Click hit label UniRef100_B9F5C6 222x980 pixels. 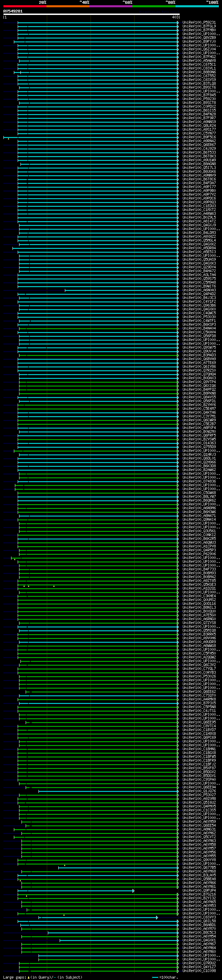click(x=199, y=137)
